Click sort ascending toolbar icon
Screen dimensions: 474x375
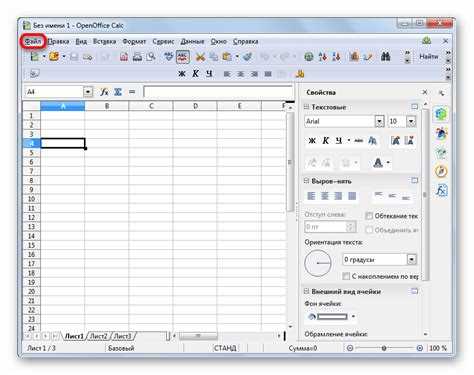[322, 57]
